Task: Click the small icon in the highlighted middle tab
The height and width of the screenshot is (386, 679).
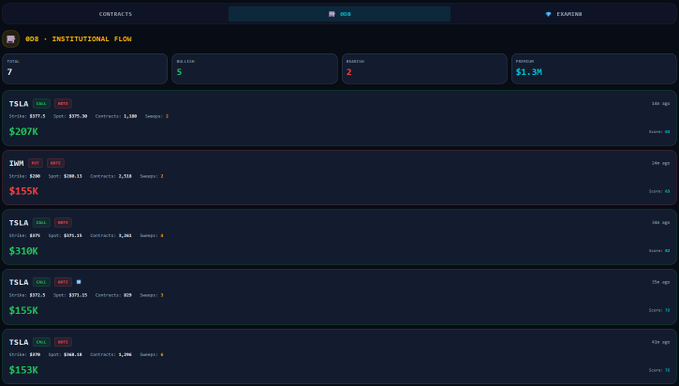Action: point(332,14)
